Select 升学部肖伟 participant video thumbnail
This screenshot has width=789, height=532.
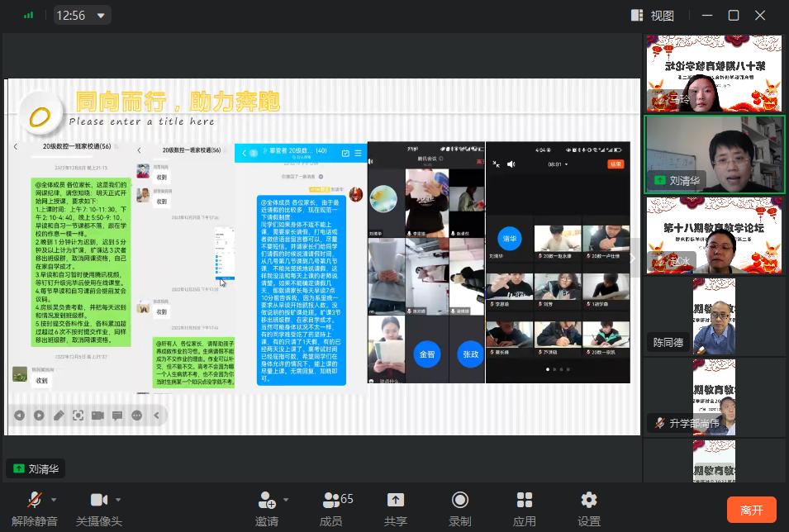[714, 397]
